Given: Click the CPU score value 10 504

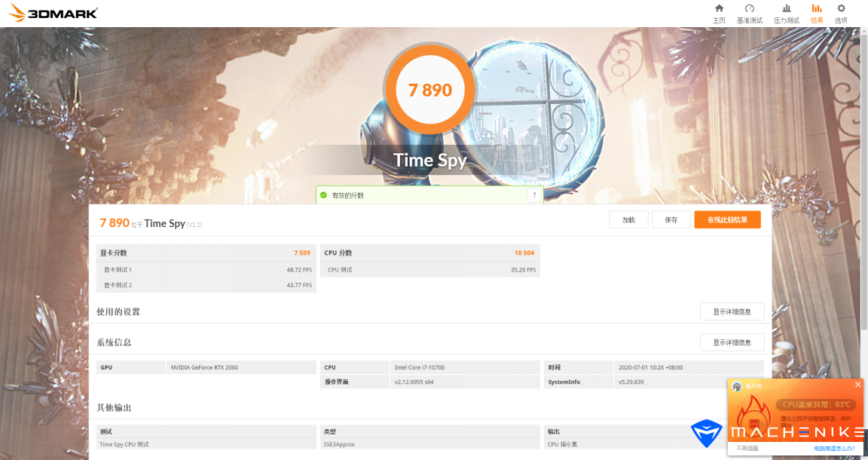Looking at the screenshot, I should (x=524, y=253).
